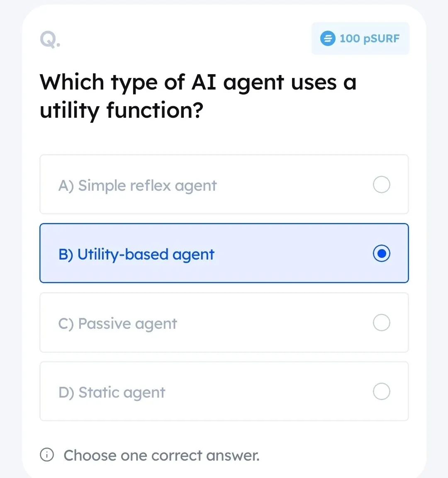Click the question text about AI agents
448x478 pixels.
pos(198,96)
